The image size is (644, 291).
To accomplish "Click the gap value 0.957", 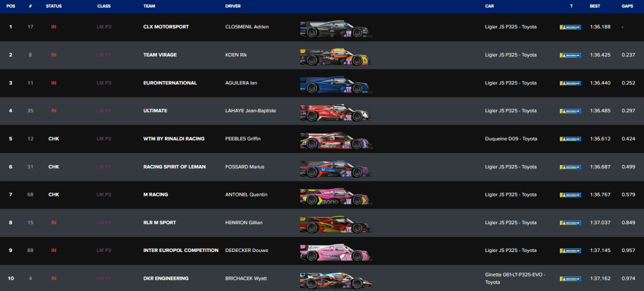I will 628,250.
